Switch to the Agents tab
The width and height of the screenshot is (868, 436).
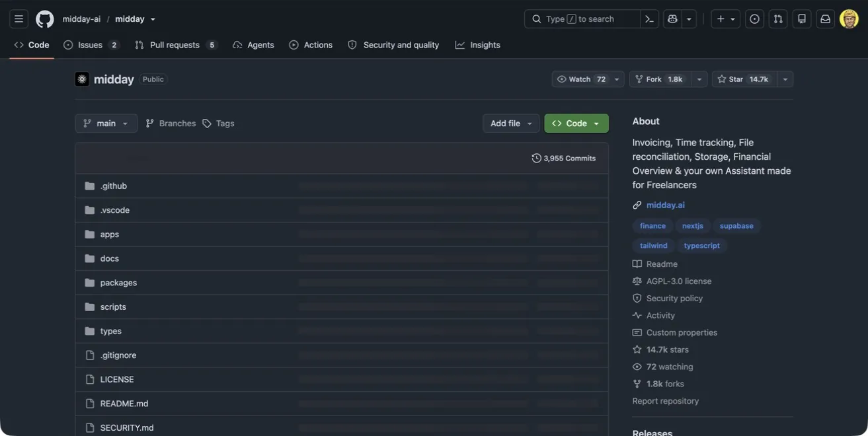(x=253, y=45)
